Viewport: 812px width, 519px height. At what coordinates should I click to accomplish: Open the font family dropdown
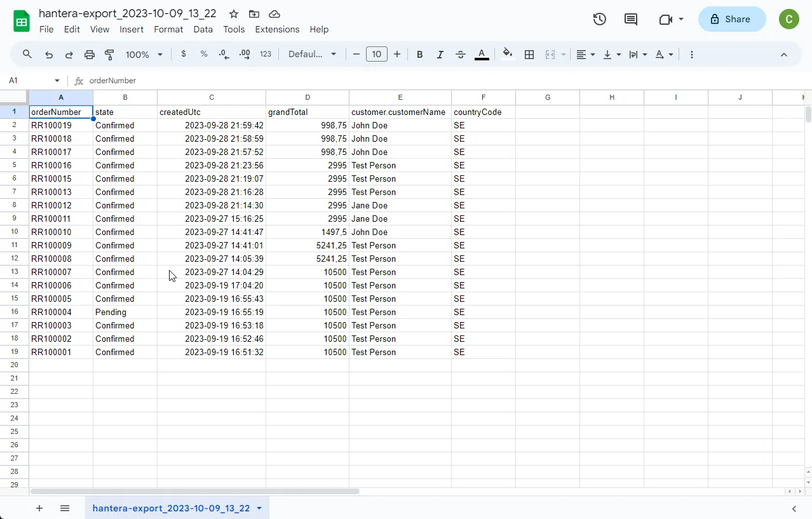[312, 54]
